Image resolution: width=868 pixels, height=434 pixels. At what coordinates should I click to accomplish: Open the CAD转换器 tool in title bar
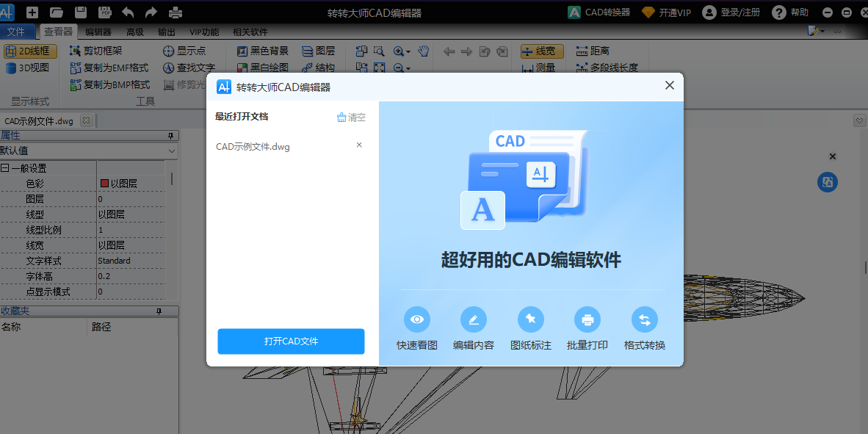pos(598,12)
